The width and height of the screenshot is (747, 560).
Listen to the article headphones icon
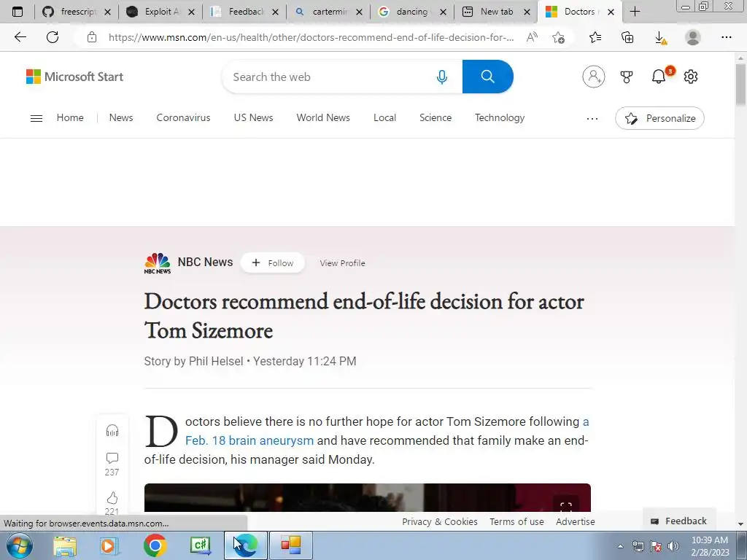(x=112, y=430)
